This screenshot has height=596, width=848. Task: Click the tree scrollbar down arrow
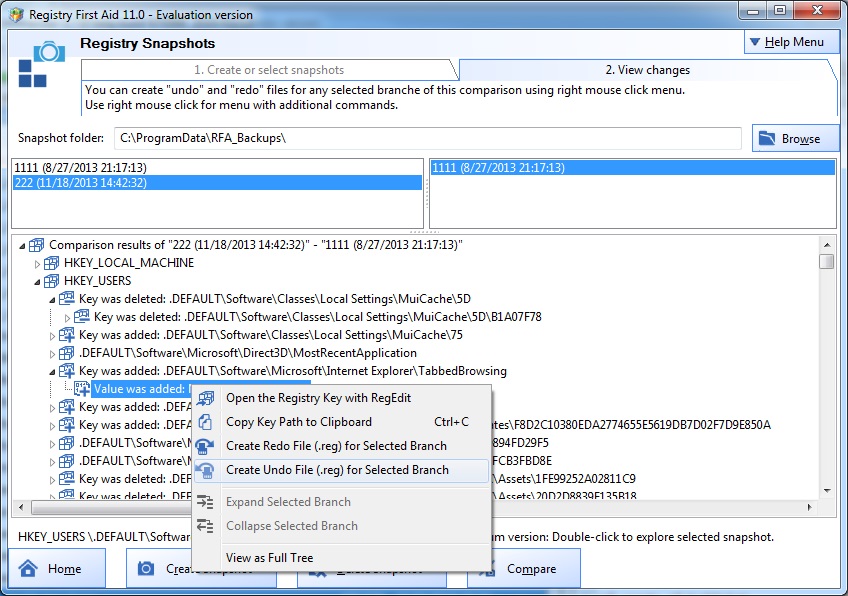coord(826,491)
